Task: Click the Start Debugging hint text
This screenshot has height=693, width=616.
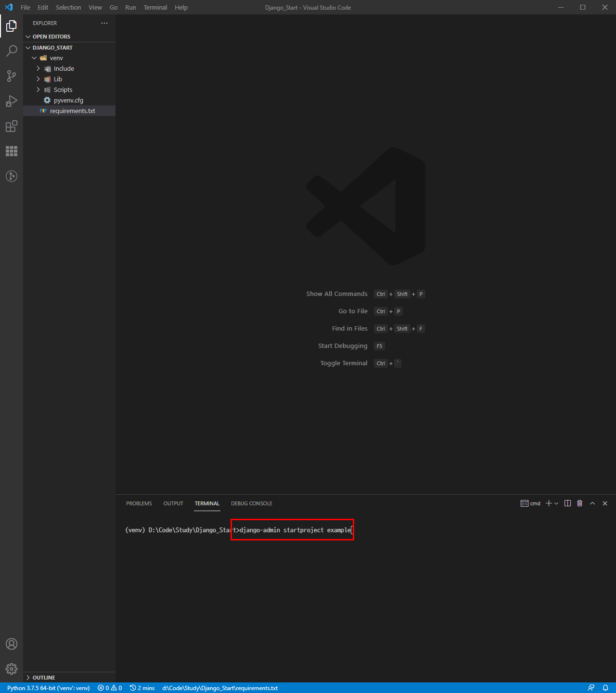Action: (x=343, y=346)
